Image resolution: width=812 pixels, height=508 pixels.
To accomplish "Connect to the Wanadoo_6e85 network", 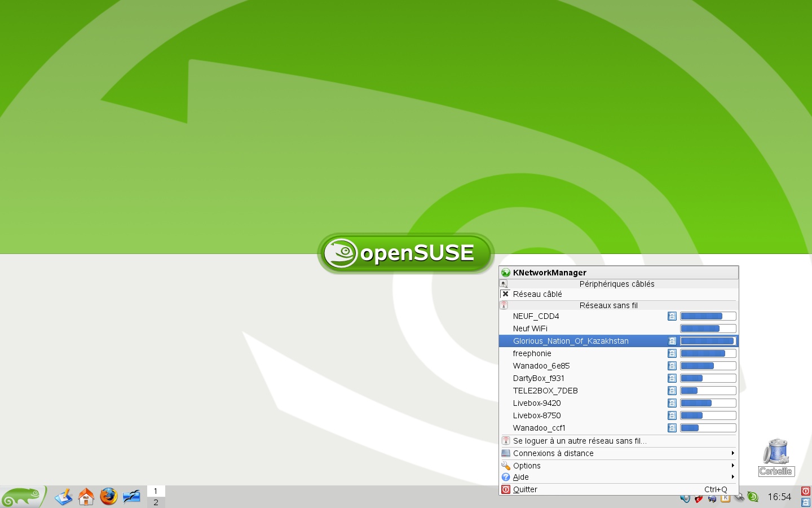I will point(619,366).
